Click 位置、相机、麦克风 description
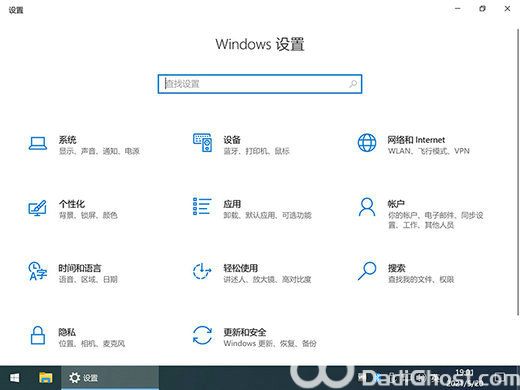 pos(92,343)
